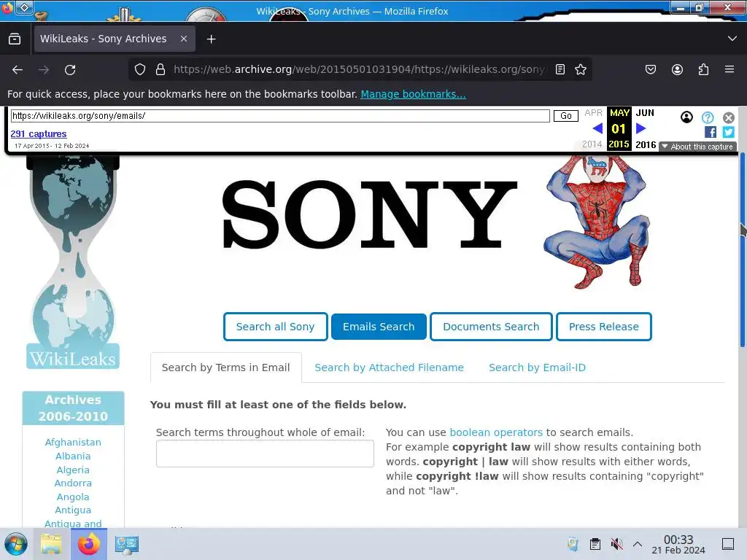Click the Firefox taskbar icon

click(x=88, y=544)
